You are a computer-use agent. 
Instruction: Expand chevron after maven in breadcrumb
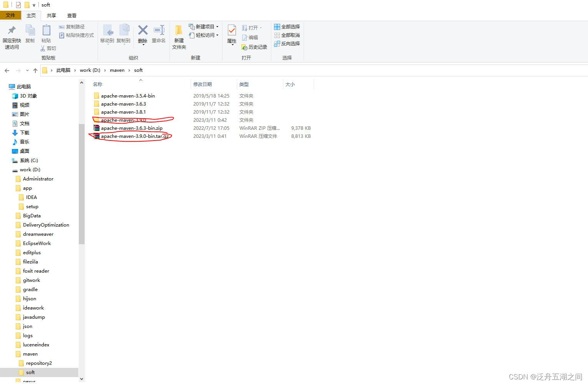point(129,70)
